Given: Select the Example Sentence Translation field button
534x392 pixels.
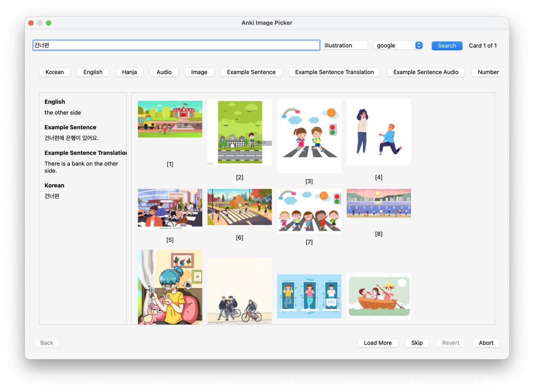Looking at the screenshot, I should (x=334, y=72).
